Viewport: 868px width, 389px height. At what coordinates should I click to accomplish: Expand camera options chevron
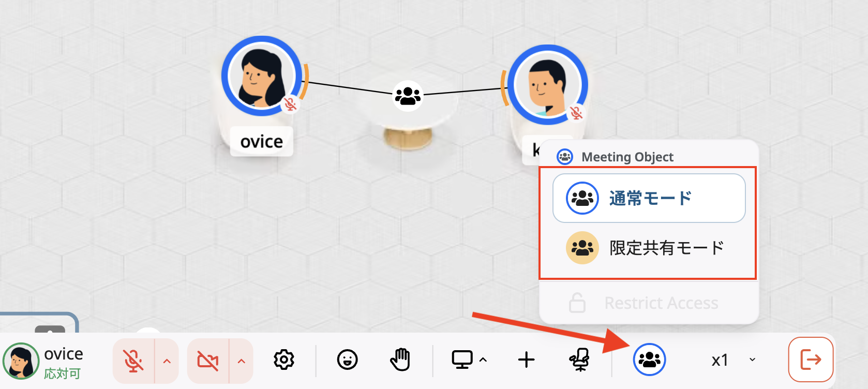tap(241, 361)
